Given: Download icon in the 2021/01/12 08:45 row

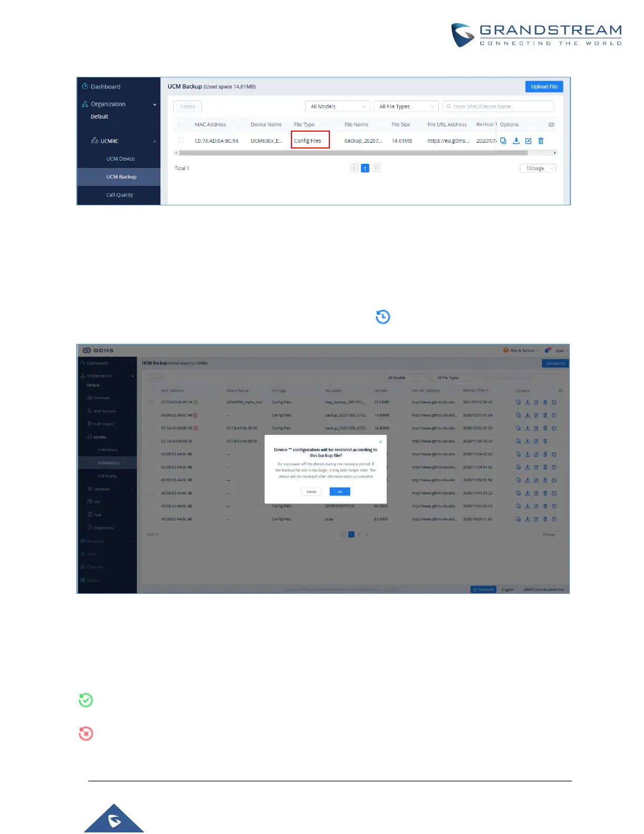Looking at the screenshot, I should tap(527, 402).
